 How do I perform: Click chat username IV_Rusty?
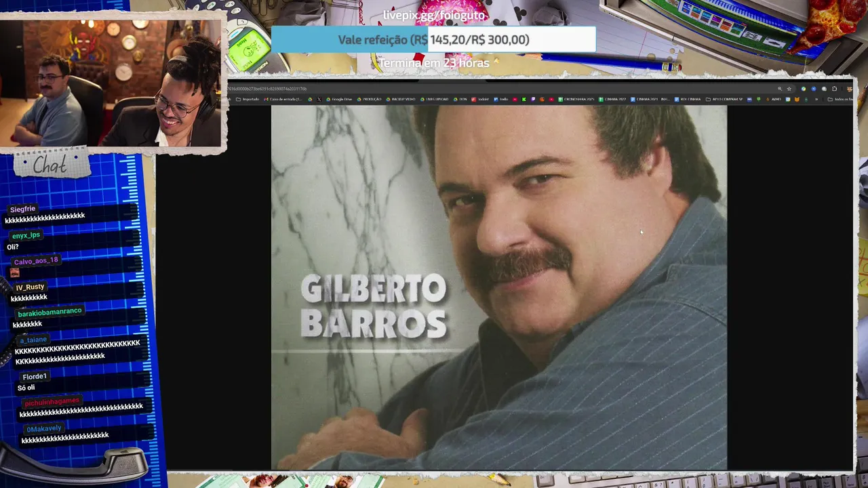30,287
